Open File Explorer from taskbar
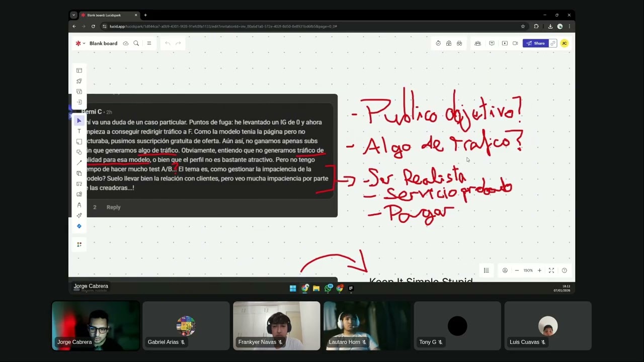The width and height of the screenshot is (644, 362). coord(316,288)
